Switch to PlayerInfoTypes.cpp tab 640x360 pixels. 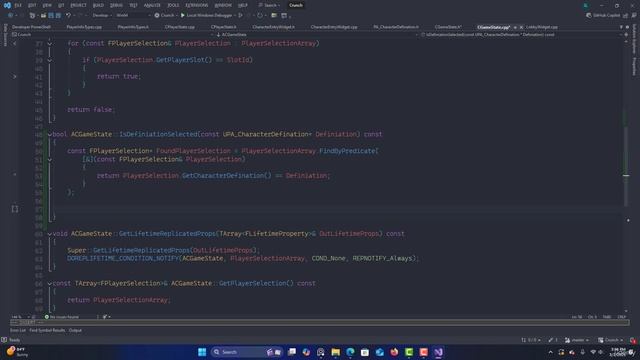tap(84, 27)
